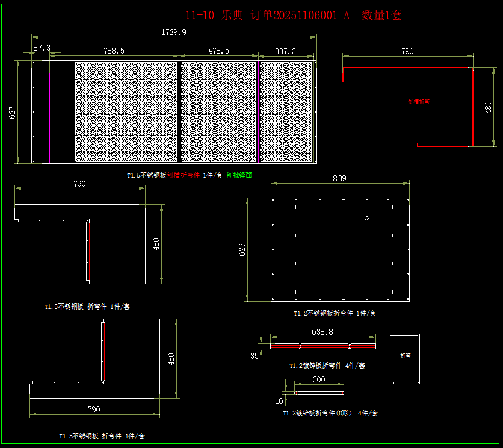503x448 pixels.
Task: Click the 35 dimension value
Action: pyautogui.click(x=255, y=356)
